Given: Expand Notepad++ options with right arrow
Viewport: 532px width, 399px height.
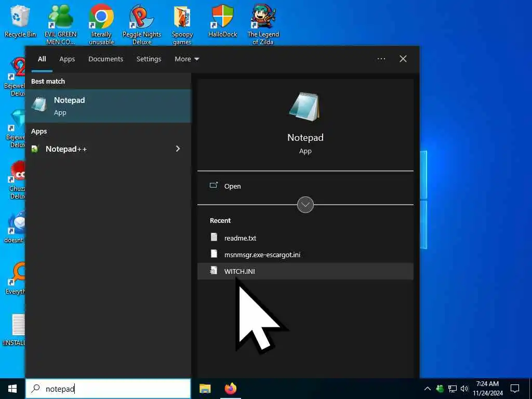Looking at the screenshot, I should pyautogui.click(x=178, y=149).
